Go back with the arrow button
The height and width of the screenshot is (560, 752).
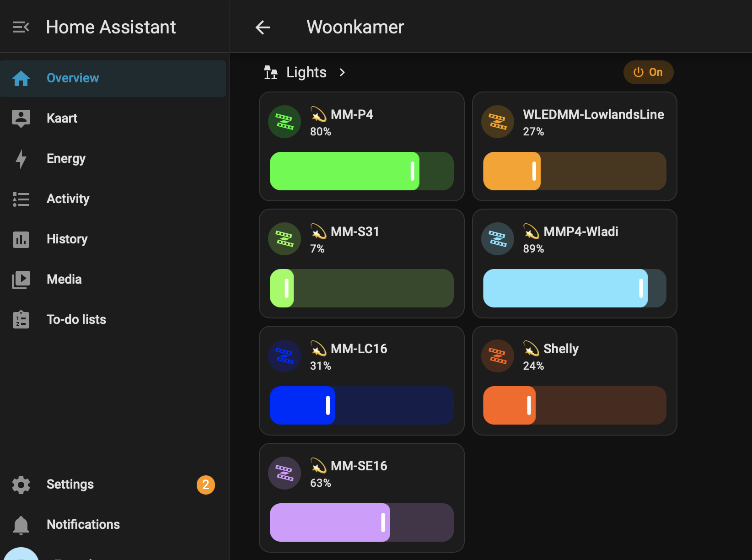point(263,27)
